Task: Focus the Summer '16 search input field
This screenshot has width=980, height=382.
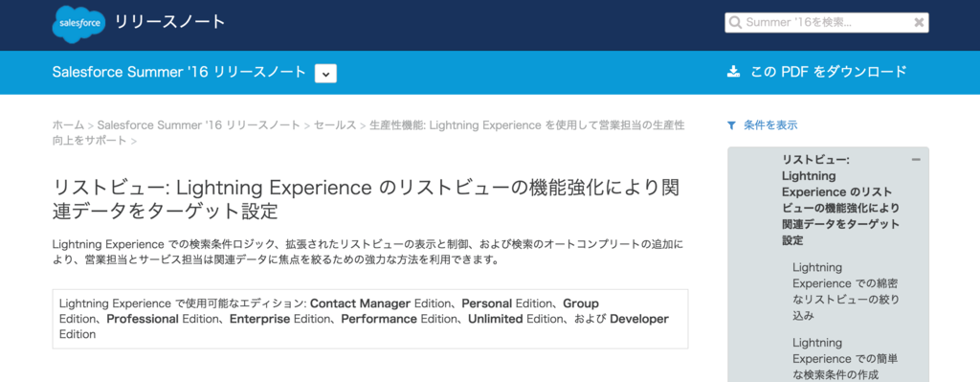Action: coord(826,23)
